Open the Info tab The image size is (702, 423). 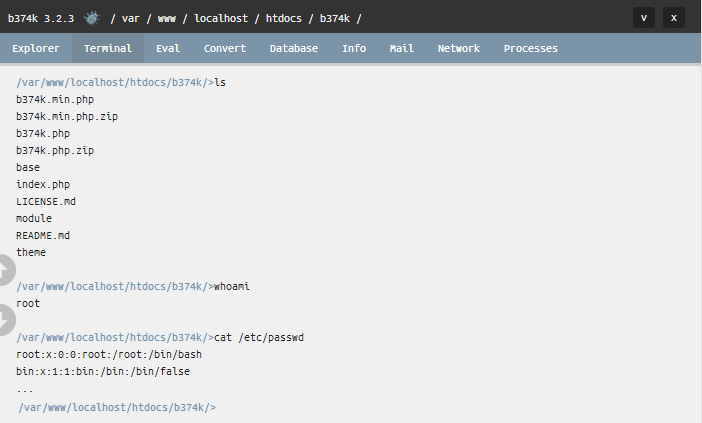(354, 48)
